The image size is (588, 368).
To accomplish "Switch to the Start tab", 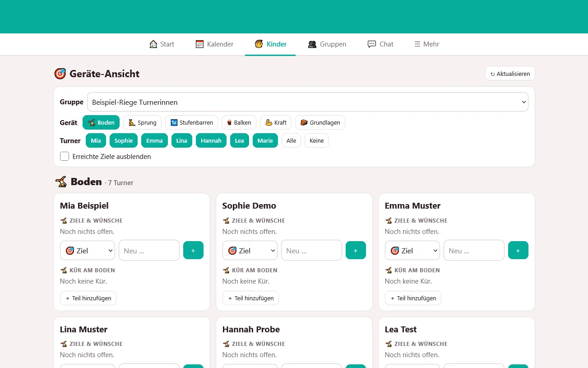I will pos(162,44).
